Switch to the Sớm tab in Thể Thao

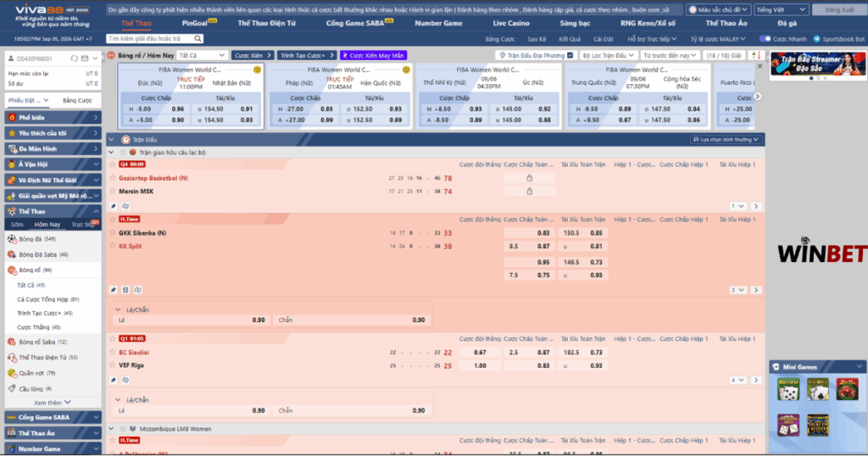pos(17,224)
